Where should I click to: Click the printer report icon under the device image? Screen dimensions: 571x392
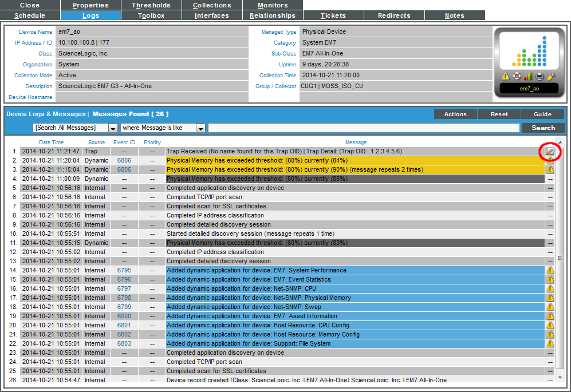[x=539, y=76]
